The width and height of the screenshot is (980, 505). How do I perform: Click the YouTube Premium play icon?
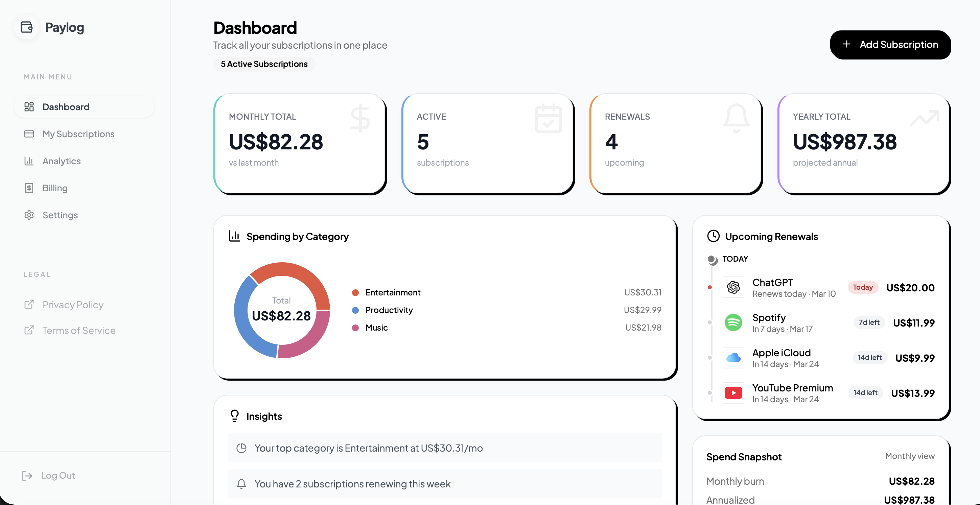pyautogui.click(x=733, y=392)
